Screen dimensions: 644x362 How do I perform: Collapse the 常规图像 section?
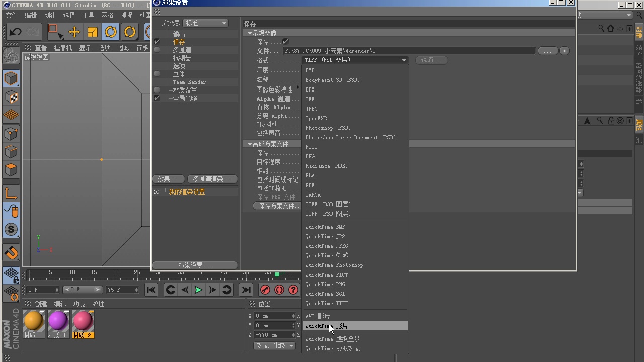[x=250, y=33]
